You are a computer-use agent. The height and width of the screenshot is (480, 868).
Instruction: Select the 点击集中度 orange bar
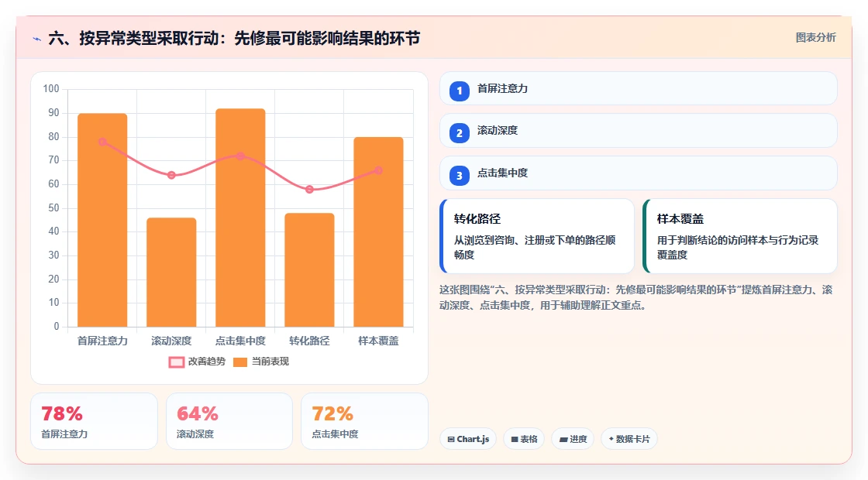coord(240,218)
